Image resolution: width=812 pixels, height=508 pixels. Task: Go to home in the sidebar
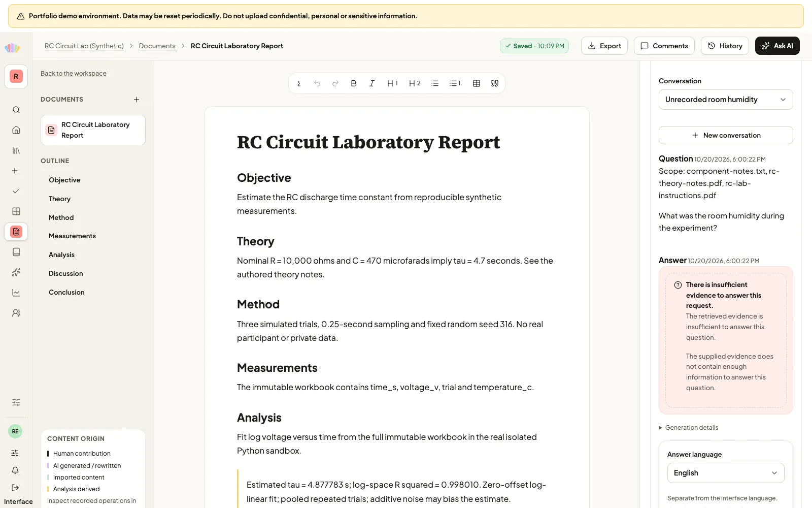(x=16, y=130)
